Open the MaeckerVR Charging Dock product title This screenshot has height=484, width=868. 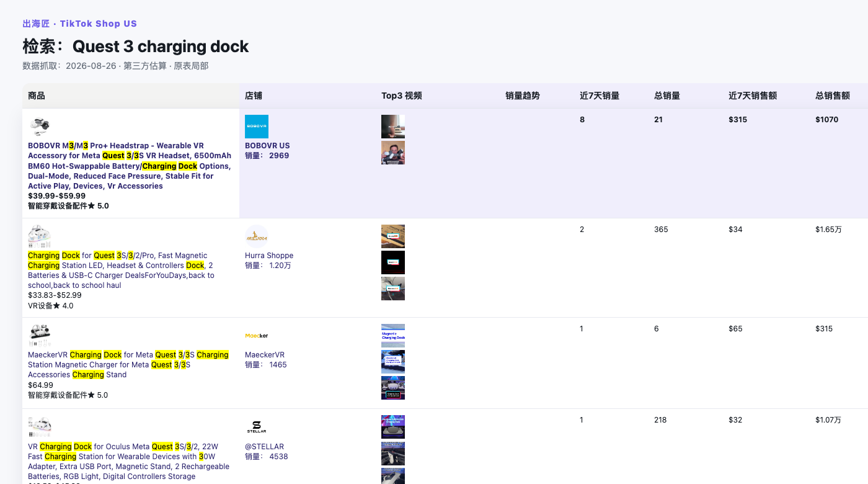(128, 365)
